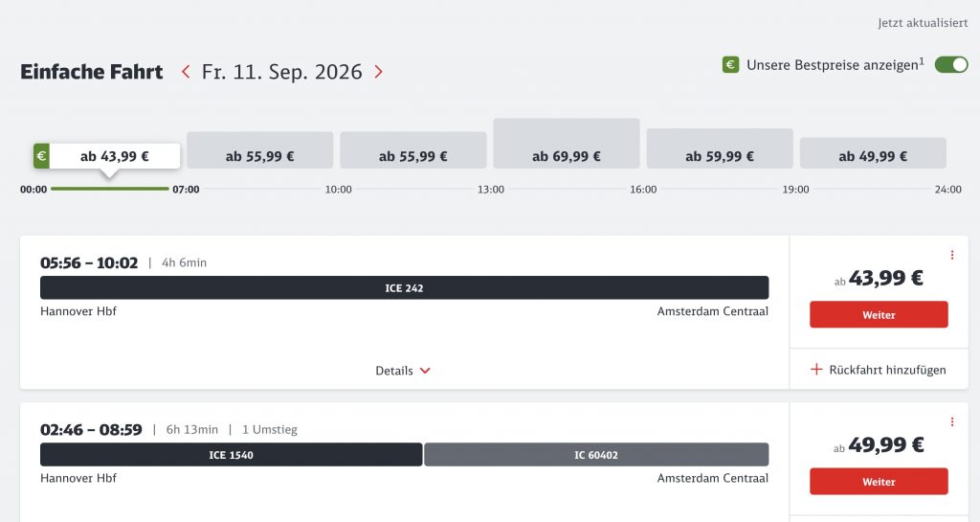The height and width of the screenshot is (522, 980).
Task: Select the ab 55,99 € slot from 10:00
Action: point(413,150)
